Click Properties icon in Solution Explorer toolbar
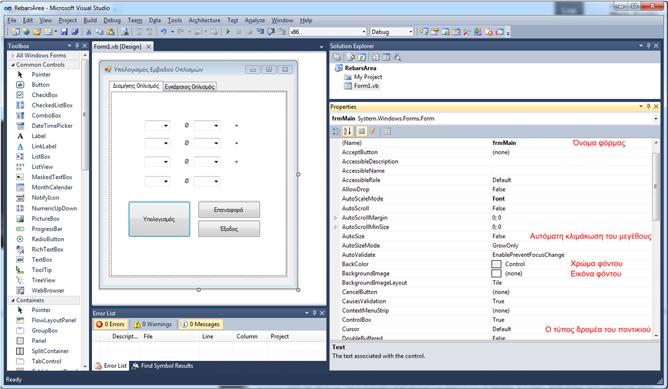The height and width of the screenshot is (389, 668). (337, 57)
